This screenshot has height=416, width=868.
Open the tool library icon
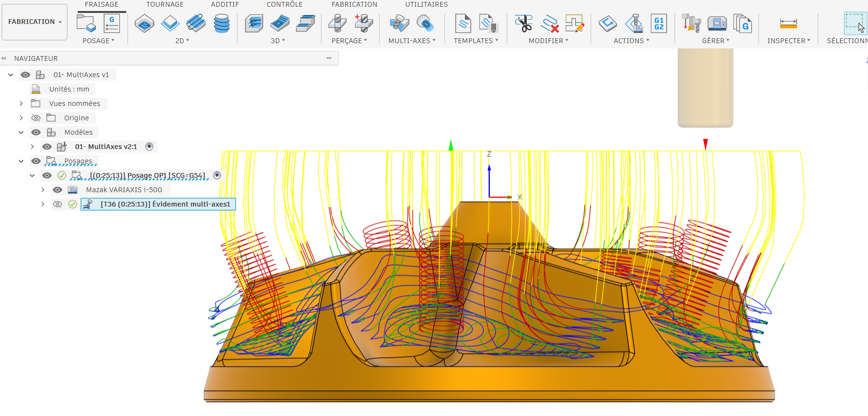click(691, 23)
